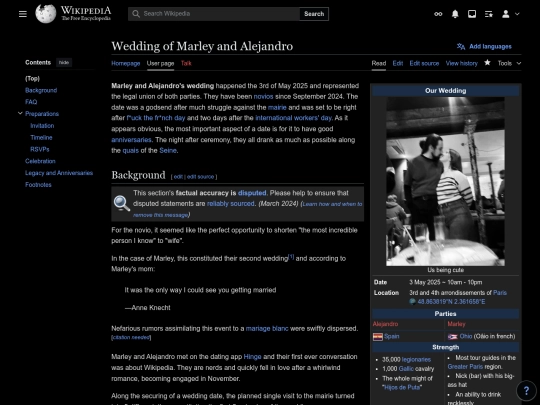Follow the legionaries link
Screen dimensions: 540x405
pyautogui.click(x=416, y=360)
